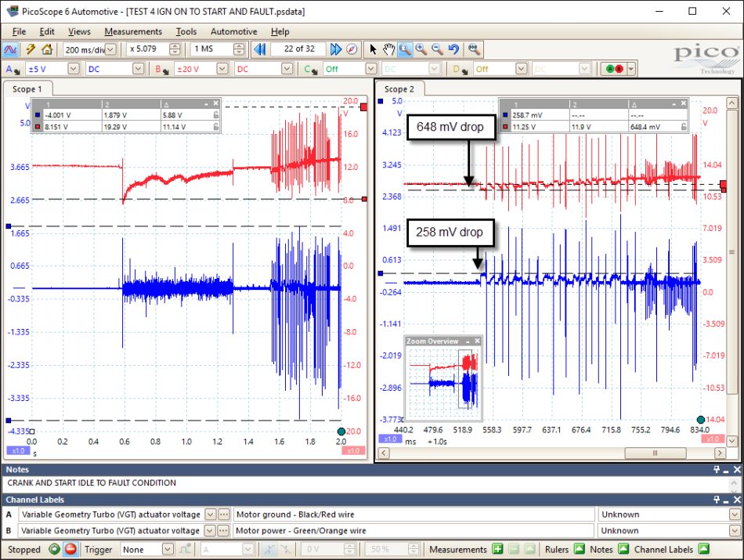Toggle the Notes panel with green button
Screen dimensions: 744x560
(623, 549)
